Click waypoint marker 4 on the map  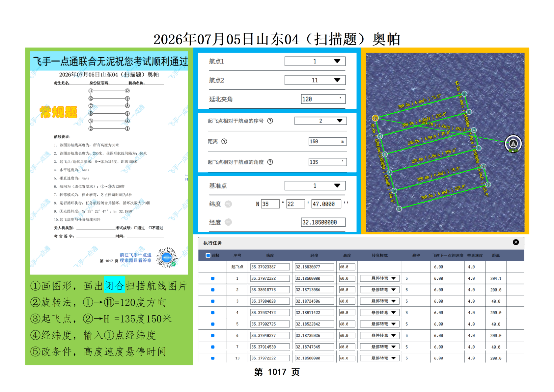(380, 136)
